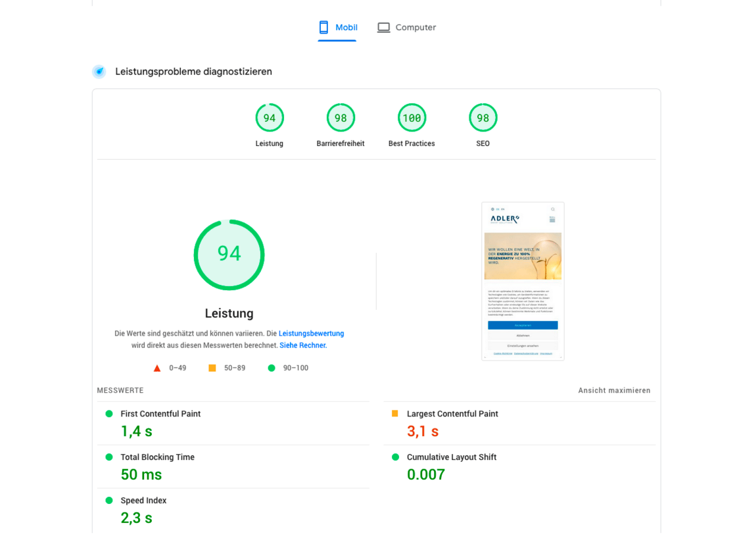756x552 pixels.
Task: Click the Leistung label under the small gauge
Action: pos(270,144)
